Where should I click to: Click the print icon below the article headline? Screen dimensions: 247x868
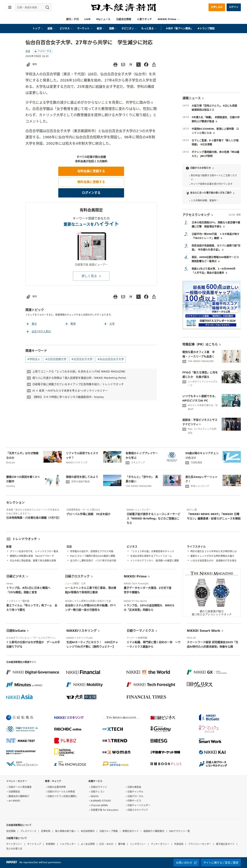click(x=115, y=64)
